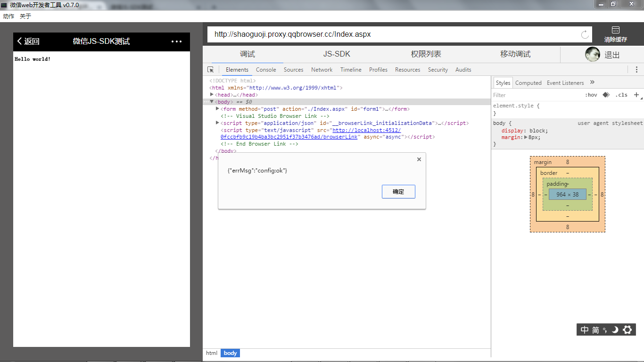
Task: Select the Elements DevTools tab
Action: click(237, 69)
